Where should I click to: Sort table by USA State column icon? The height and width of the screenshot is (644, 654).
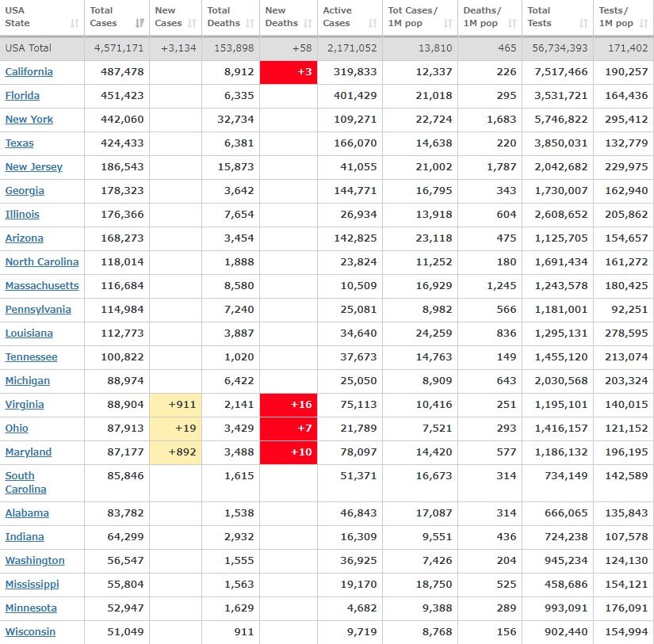tap(75, 24)
